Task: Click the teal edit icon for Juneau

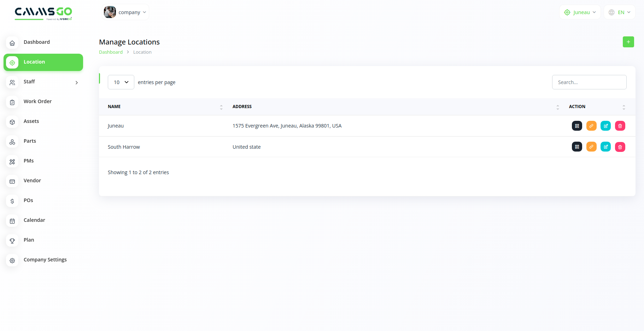Action: [x=605, y=126]
